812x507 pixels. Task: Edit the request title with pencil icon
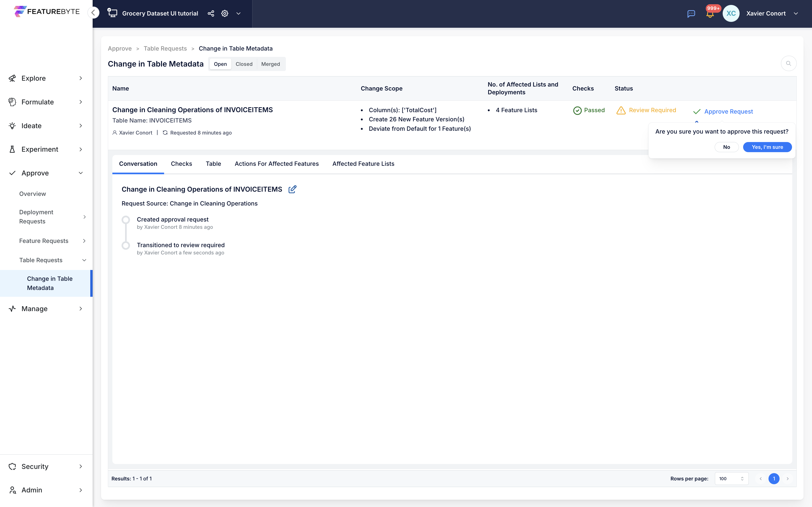click(292, 189)
